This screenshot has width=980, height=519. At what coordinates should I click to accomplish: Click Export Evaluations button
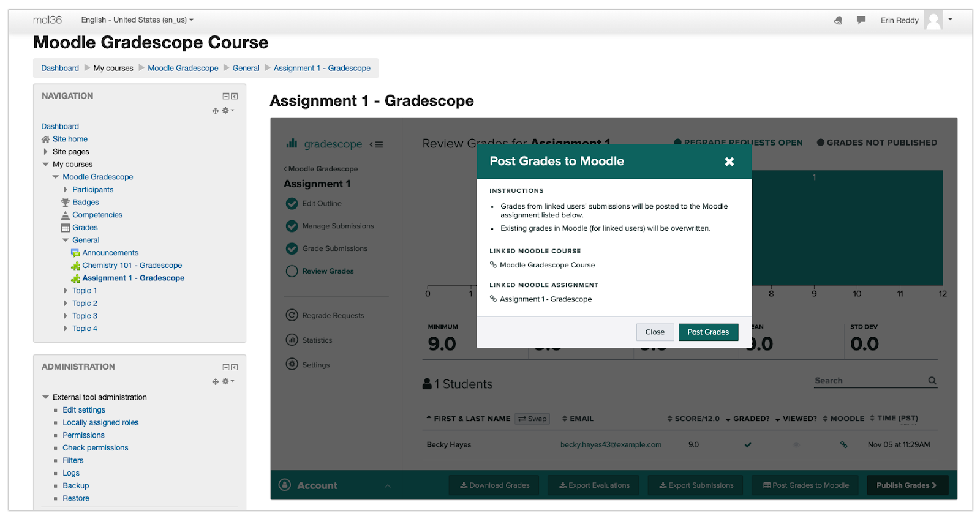pos(594,485)
